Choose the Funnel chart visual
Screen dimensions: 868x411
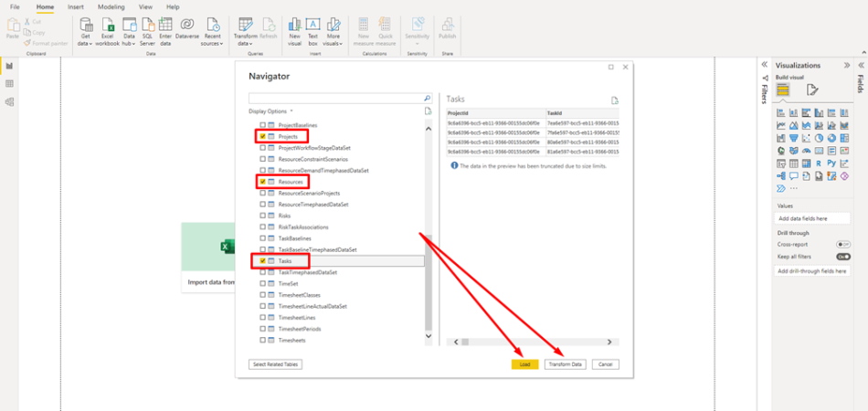click(793, 138)
